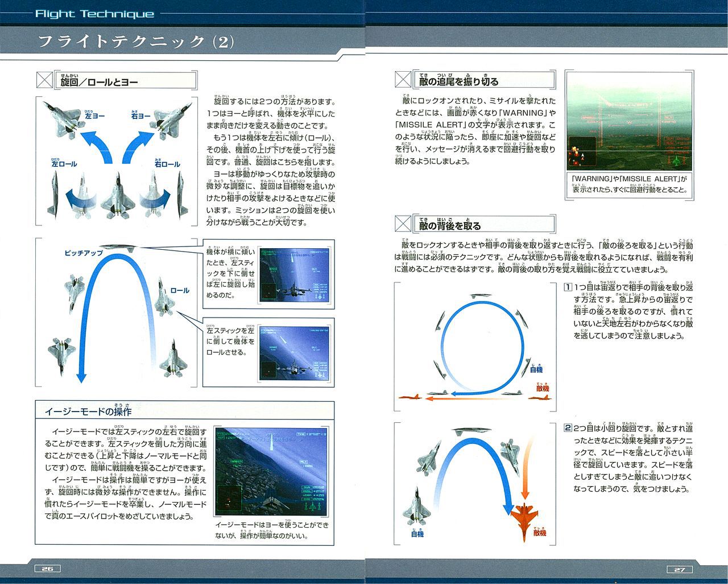Click the crossed-box icon beside 敵の背後を取る heading
The height and width of the screenshot is (584, 728).
click(403, 224)
